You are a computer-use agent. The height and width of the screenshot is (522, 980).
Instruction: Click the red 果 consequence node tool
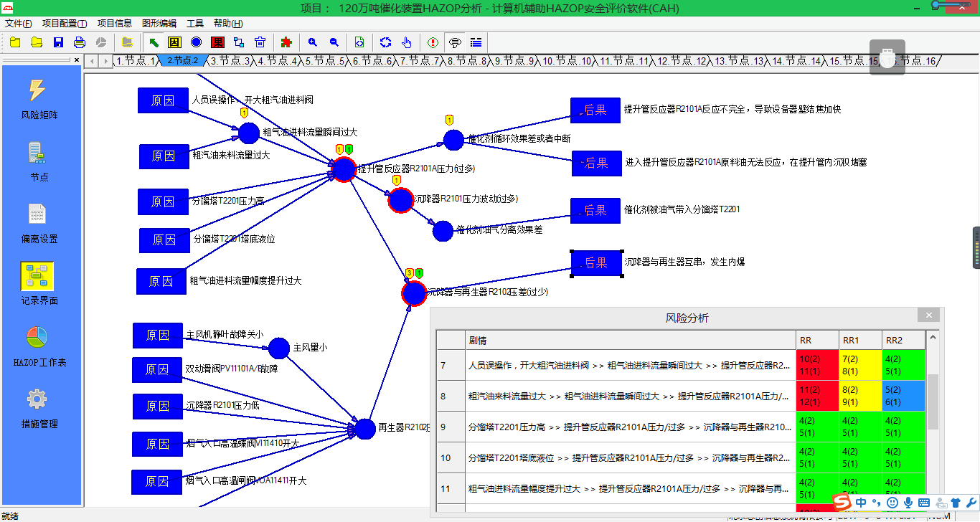click(217, 42)
